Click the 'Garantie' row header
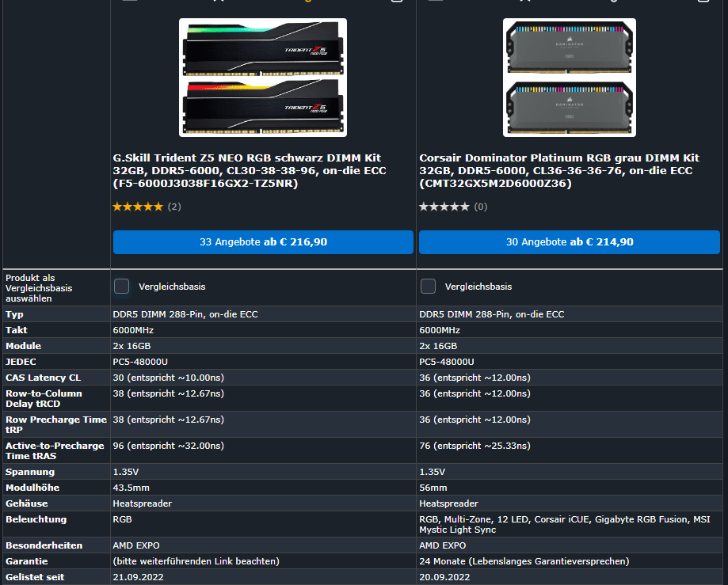The width and height of the screenshot is (728, 585). [26, 561]
